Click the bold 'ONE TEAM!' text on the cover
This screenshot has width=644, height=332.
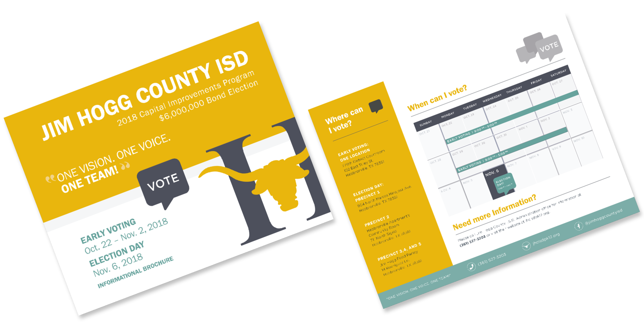(90, 179)
